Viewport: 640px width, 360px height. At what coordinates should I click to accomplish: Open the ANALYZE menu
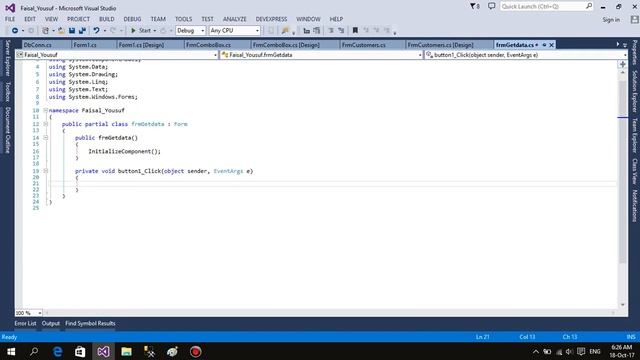[x=235, y=19]
